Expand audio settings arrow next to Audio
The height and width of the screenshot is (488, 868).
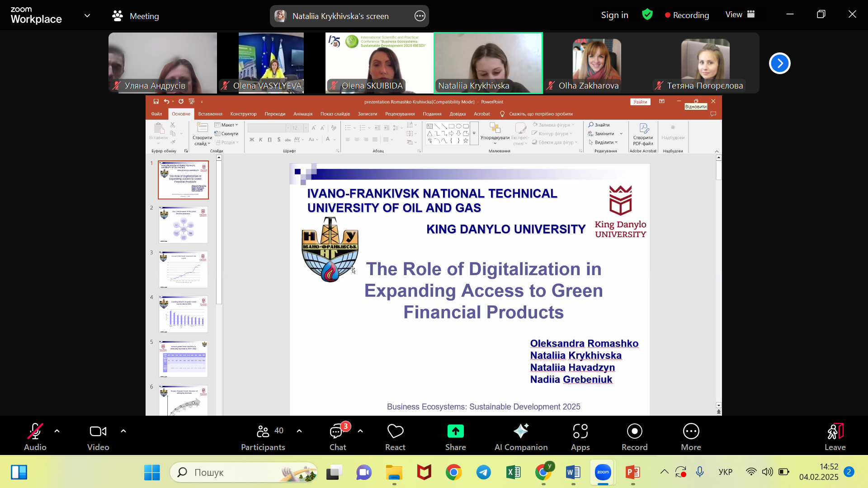pyautogui.click(x=57, y=431)
